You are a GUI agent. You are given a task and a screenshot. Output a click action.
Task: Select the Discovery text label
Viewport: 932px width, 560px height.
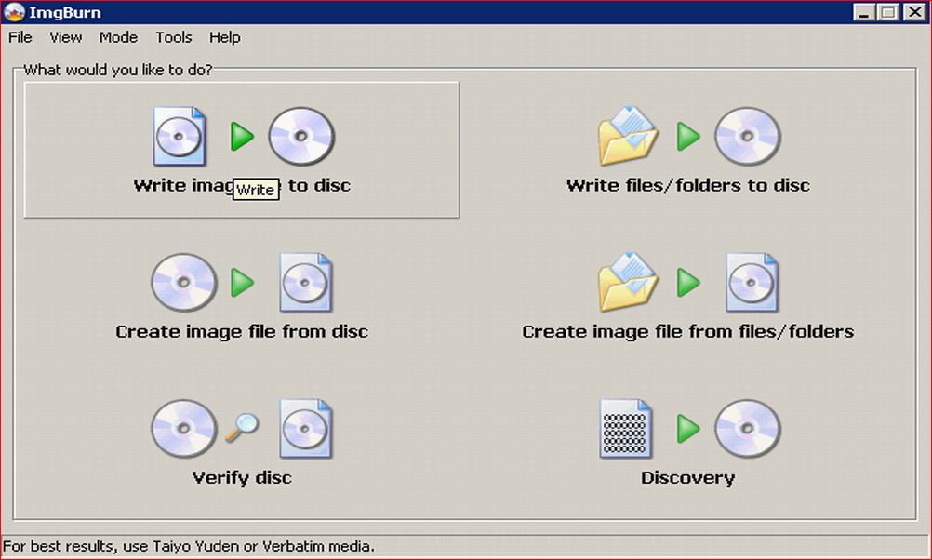[687, 478]
